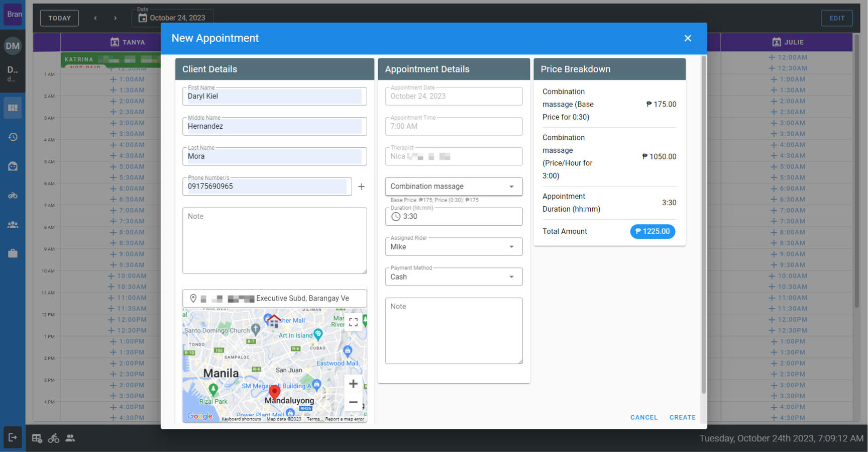Click the First Name input field
Viewport: 868px width, 452px height.
(x=274, y=97)
